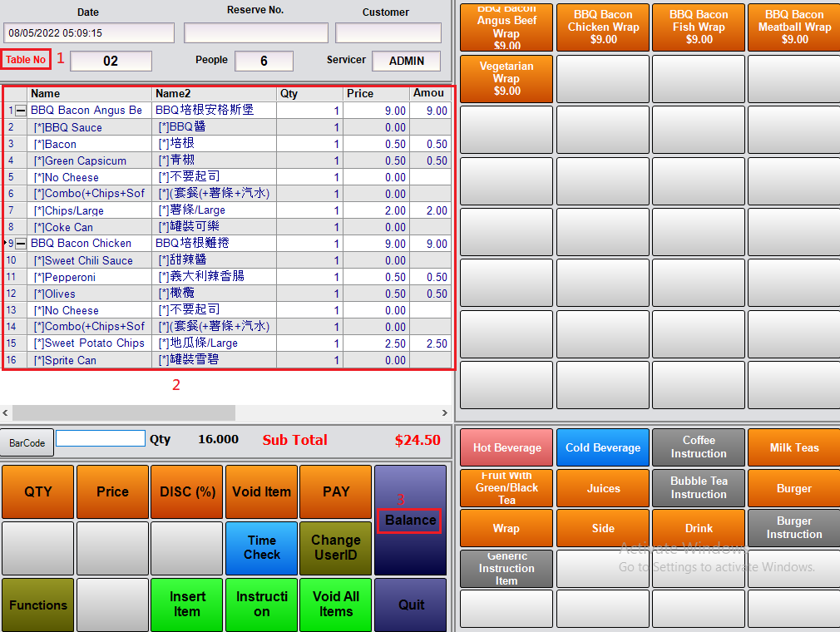Click the People count field
840x632 pixels.
click(x=264, y=61)
